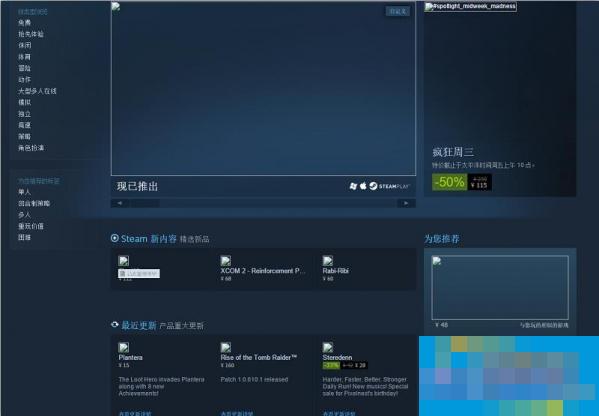Image resolution: width=599 pixels, height=416 pixels.
Task: Click the ¥ 160 price under Tomb Raider
Action: [227, 366]
